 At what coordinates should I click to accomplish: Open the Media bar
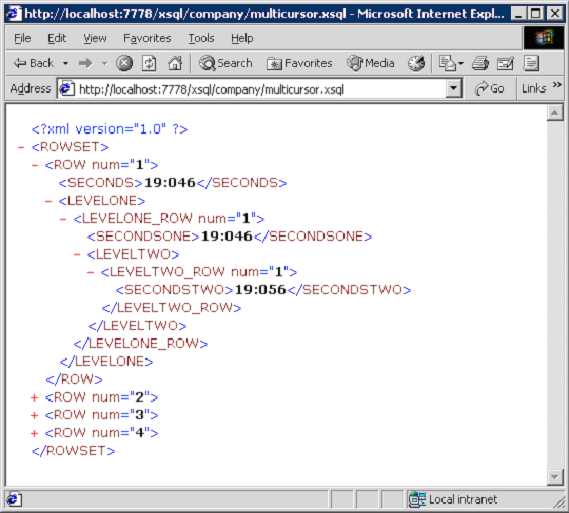click(x=371, y=63)
